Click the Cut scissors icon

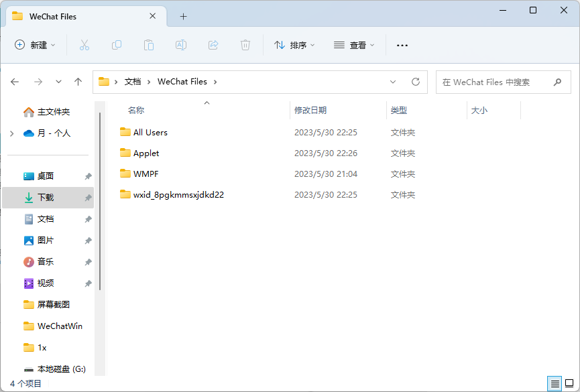pos(84,45)
